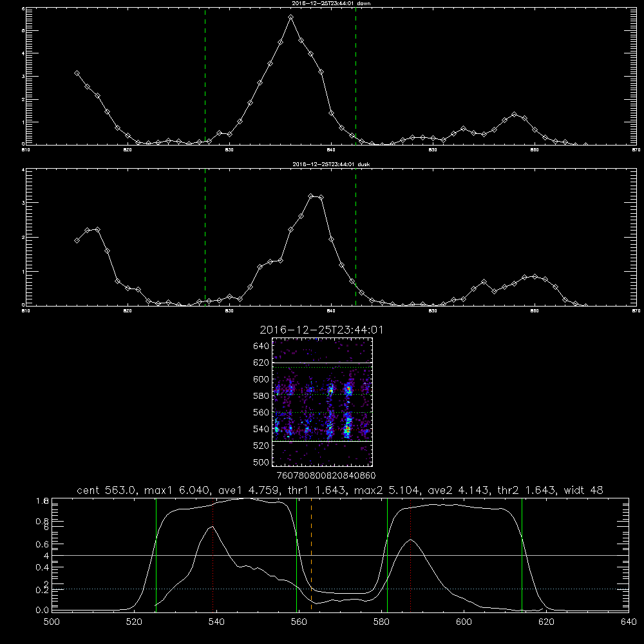Screen dimensions: 644x644
Task: Click the dusk plot title text
Action: [331, 164]
